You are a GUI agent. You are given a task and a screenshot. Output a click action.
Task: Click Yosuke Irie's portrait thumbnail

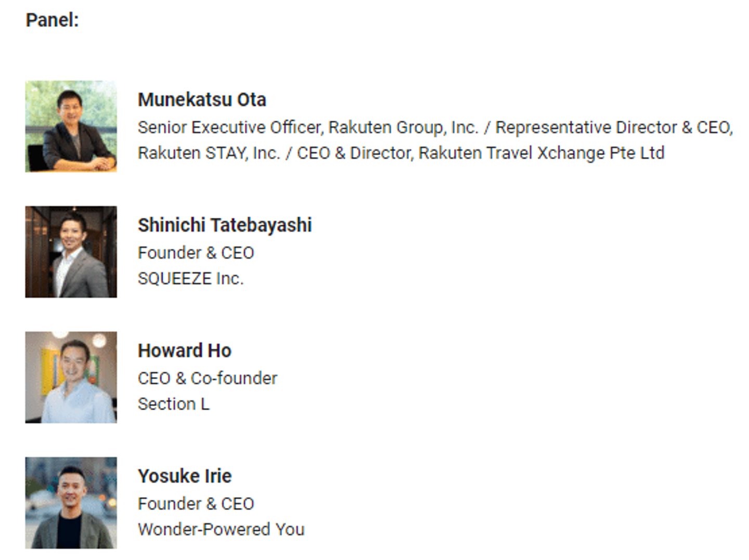tap(71, 503)
